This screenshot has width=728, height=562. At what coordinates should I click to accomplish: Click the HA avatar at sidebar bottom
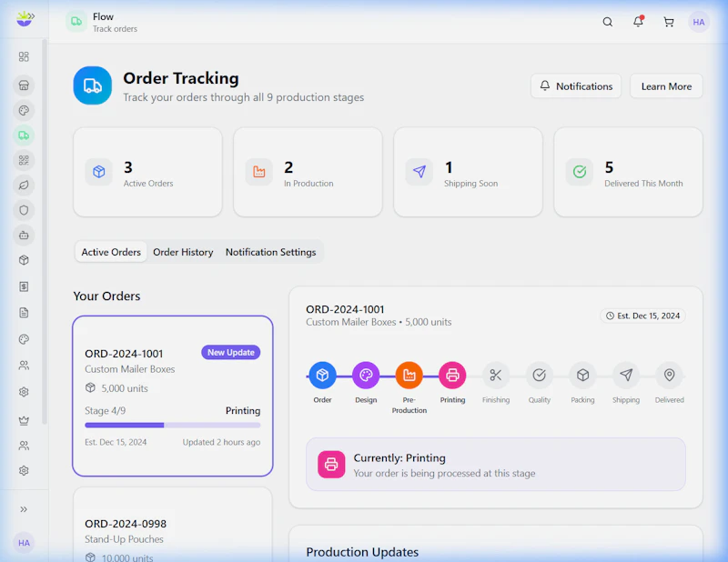(24, 543)
